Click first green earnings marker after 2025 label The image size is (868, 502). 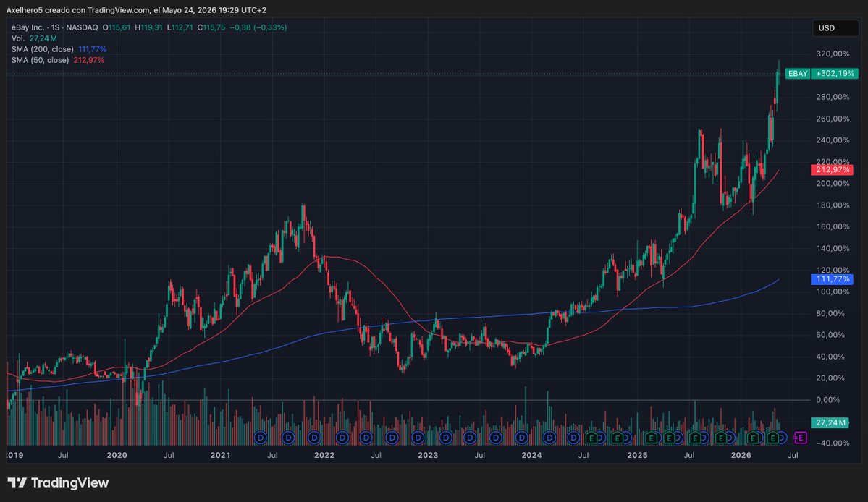651,438
